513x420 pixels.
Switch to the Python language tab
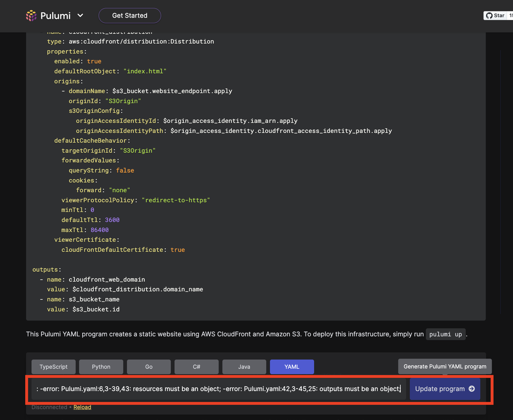click(101, 367)
